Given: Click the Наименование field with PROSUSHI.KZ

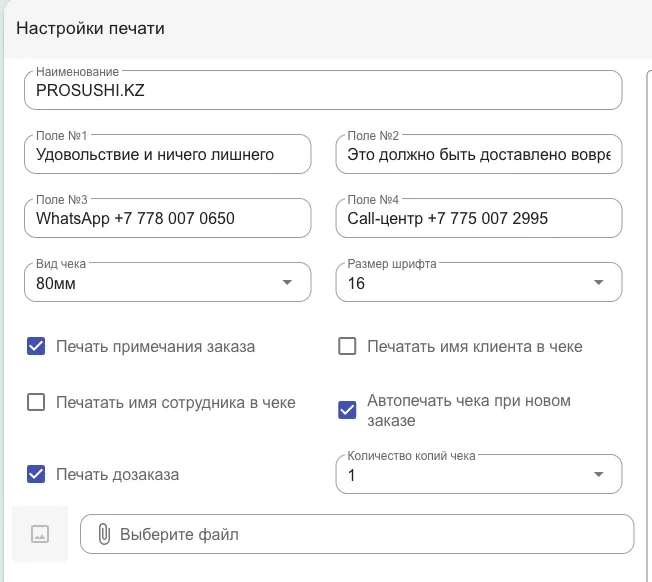Looking at the screenshot, I should pyautogui.click(x=323, y=90).
